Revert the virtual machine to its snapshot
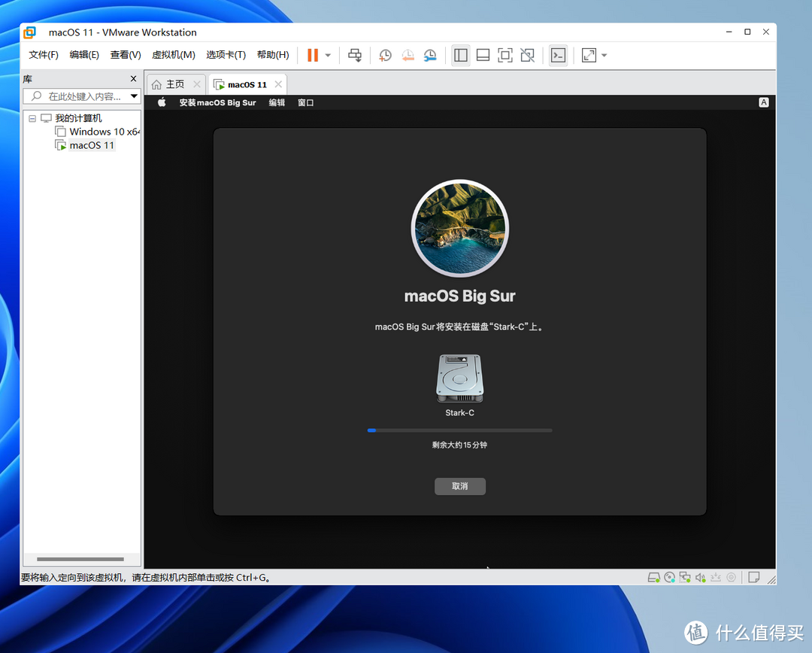This screenshot has width=812, height=653. 408,56
